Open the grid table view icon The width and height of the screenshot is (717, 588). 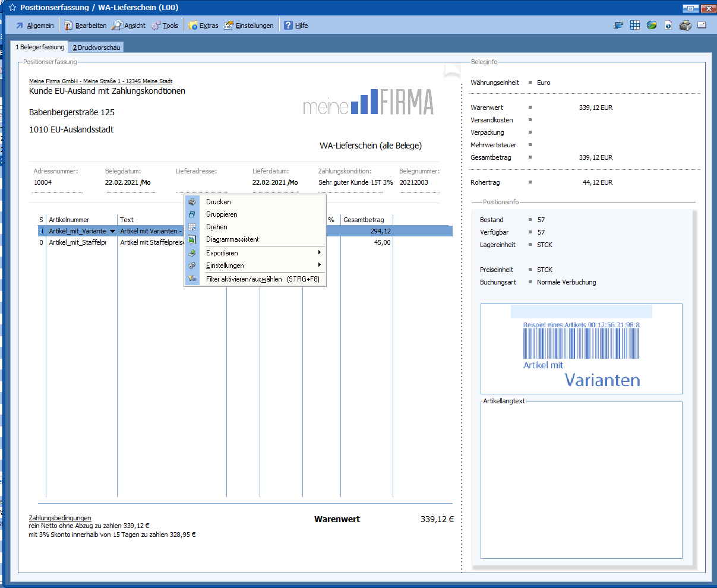pyautogui.click(x=635, y=26)
